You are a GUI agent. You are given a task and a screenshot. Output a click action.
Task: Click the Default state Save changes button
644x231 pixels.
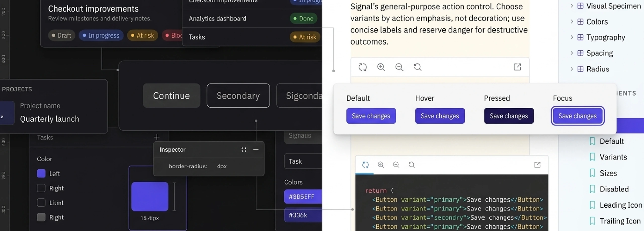point(371,116)
